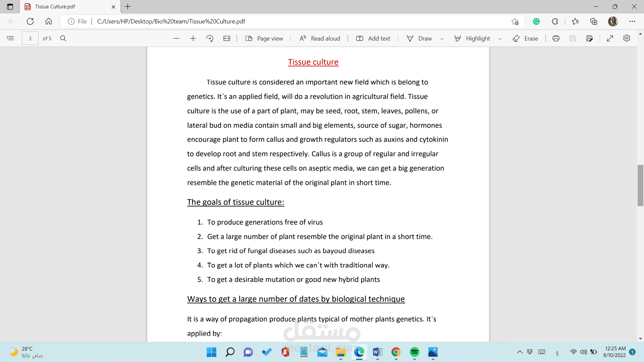Expand the Highlight color dropdown
Viewport: 644px width, 362px height.
(x=500, y=39)
